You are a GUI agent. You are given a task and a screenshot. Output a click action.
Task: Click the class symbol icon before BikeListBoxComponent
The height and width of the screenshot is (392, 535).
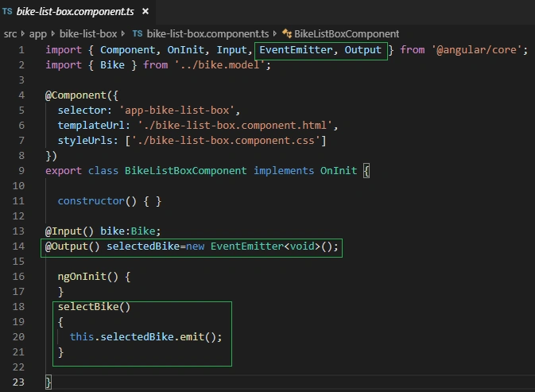287,33
